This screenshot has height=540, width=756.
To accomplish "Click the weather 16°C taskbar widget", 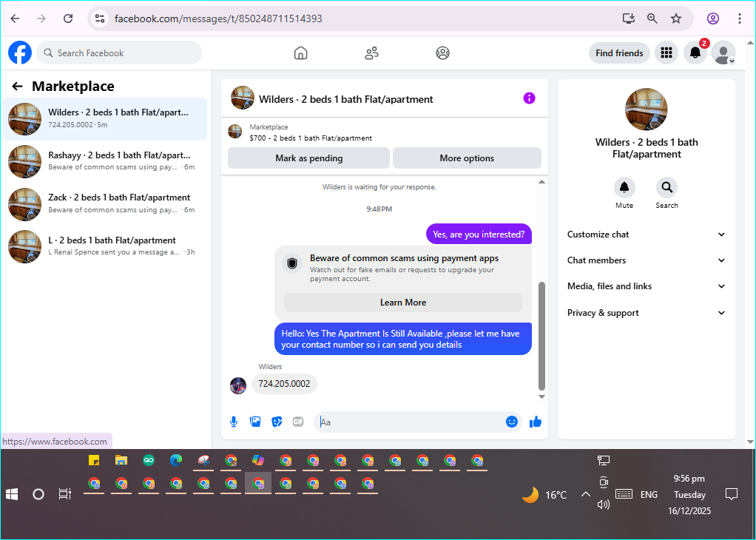I will pos(545,495).
